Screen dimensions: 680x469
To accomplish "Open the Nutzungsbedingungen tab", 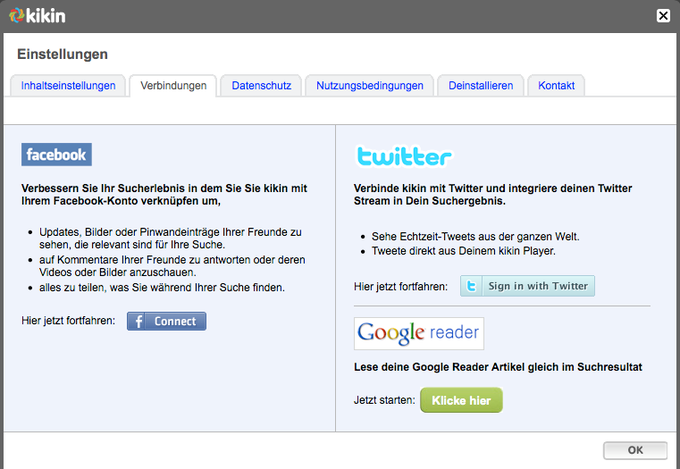I will point(369,85).
